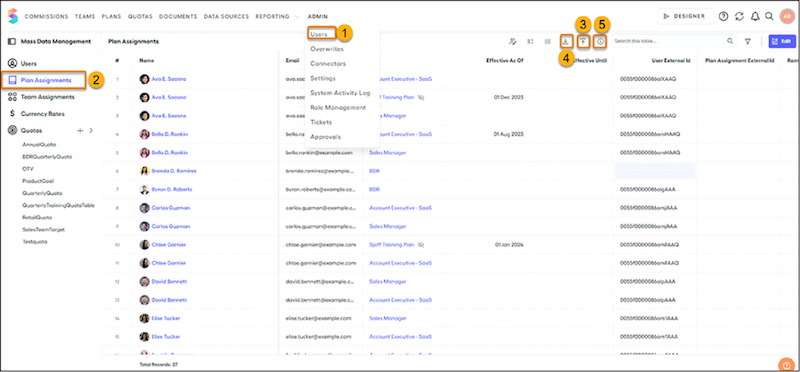Open Currency Rates in the left sidebar
The height and width of the screenshot is (372, 800).
pos(42,114)
